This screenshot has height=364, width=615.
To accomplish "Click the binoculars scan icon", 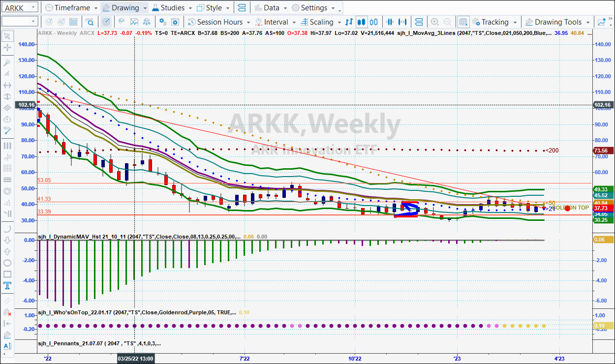I will pyautogui.click(x=147, y=22).
